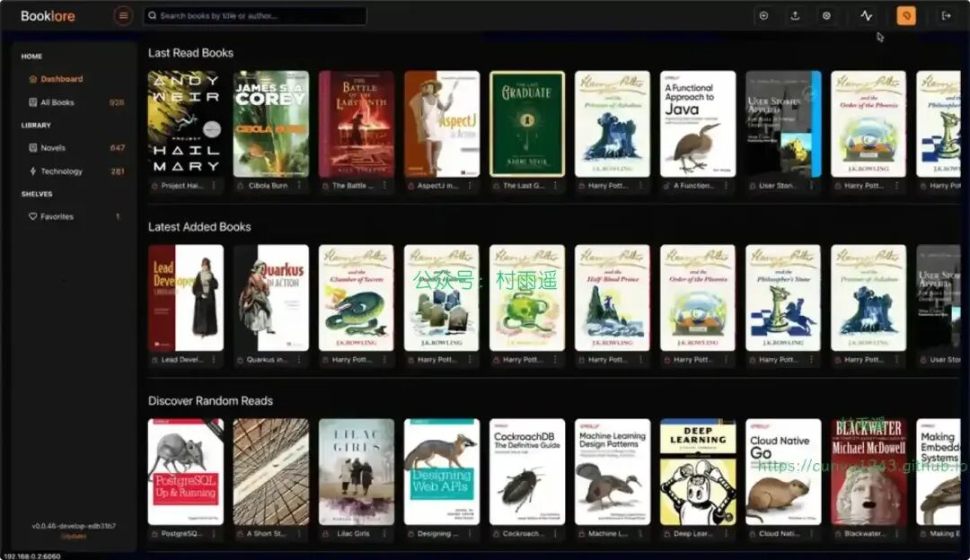Image resolution: width=970 pixels, height=560 pixels.
Task: Open options menu for PostgreSQL book
Action: point(214,533)
